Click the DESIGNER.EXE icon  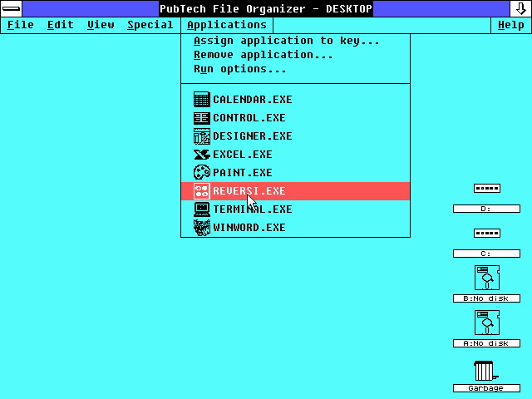click(x=201, y=136)
